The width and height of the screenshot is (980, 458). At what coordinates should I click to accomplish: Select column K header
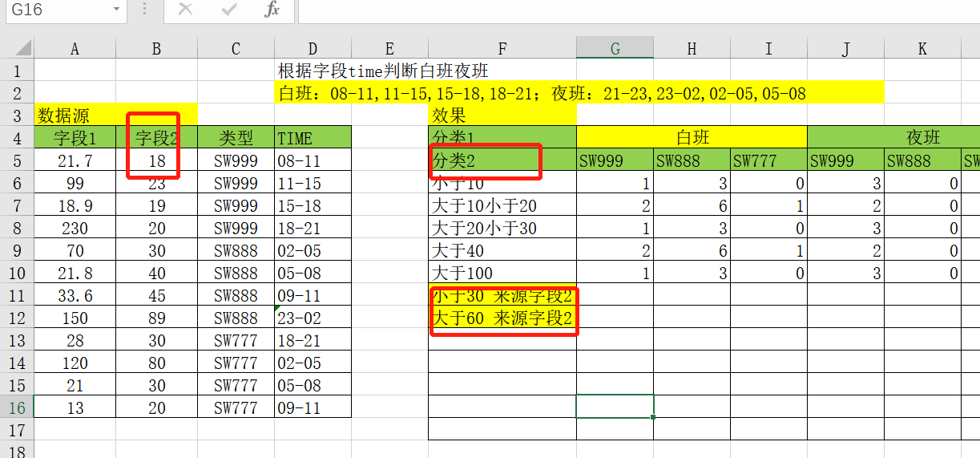[x=922, y=49]
